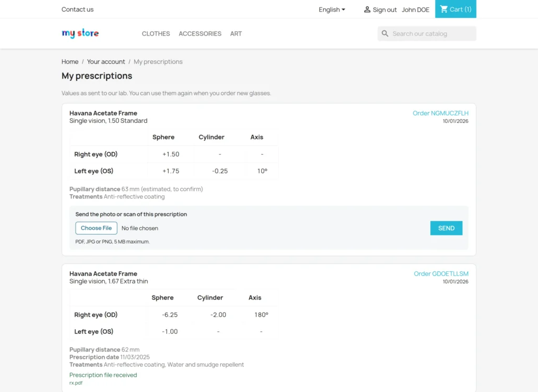Click '63 mm (estimated, to confirm)' text
This screenshot has height=392, width=538.
point(162,189)
